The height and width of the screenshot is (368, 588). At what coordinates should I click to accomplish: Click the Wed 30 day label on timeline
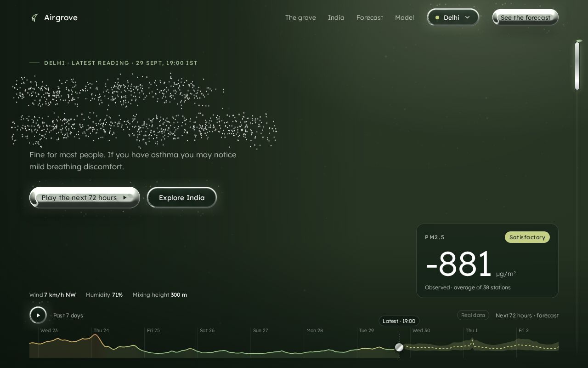(421, 330)
